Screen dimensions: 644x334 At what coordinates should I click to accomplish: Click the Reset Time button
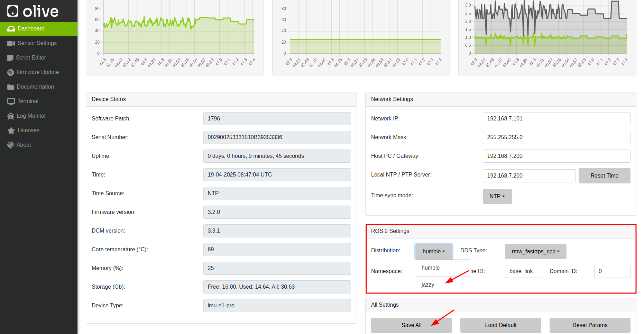pyautogui.click(x=604, y=176)
